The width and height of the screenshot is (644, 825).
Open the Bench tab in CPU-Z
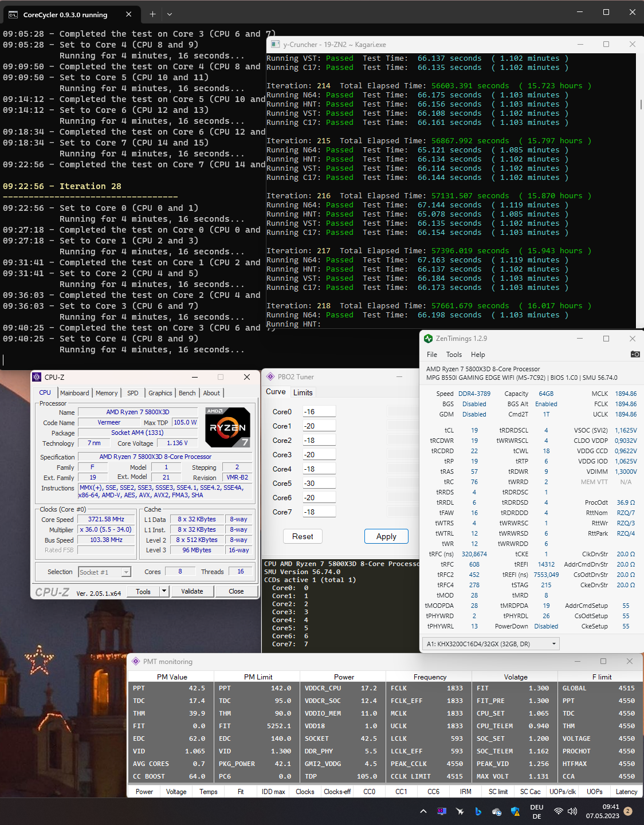click(x=187, y=393)
